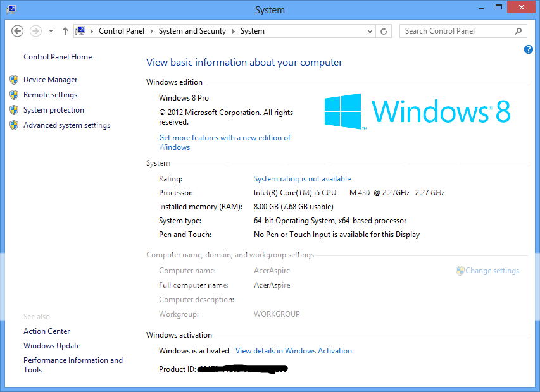540x392 pixels.
Task: Select System and Security breadcrumb
Action: tap(192, 31)
